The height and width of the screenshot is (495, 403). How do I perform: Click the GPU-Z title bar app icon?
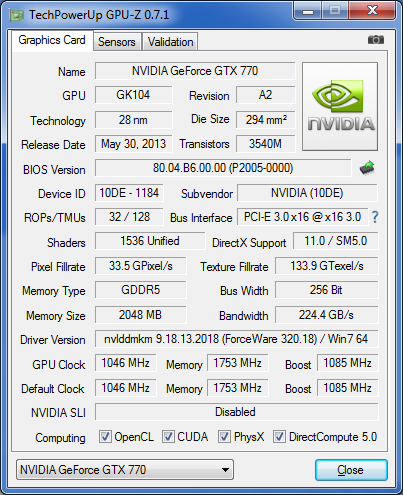tap(17, 15)
